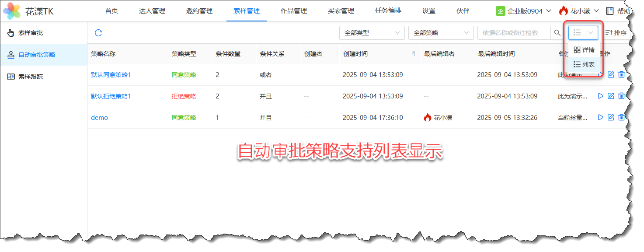Click the 排序 sort button
Screen dimensions: 644x252
616,33
